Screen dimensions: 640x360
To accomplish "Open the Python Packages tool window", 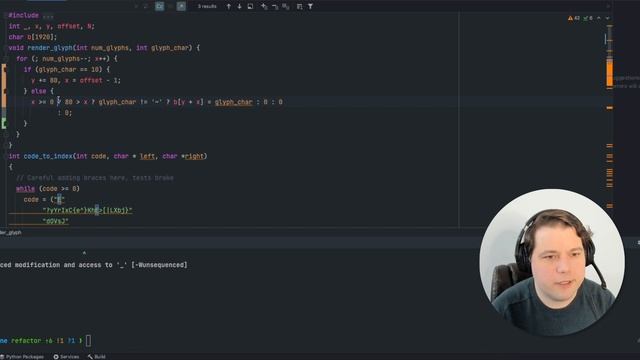I will click(22, 357).
